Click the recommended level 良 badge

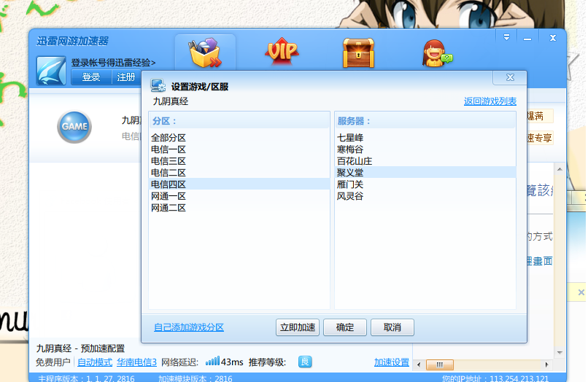tap(305, 362)
